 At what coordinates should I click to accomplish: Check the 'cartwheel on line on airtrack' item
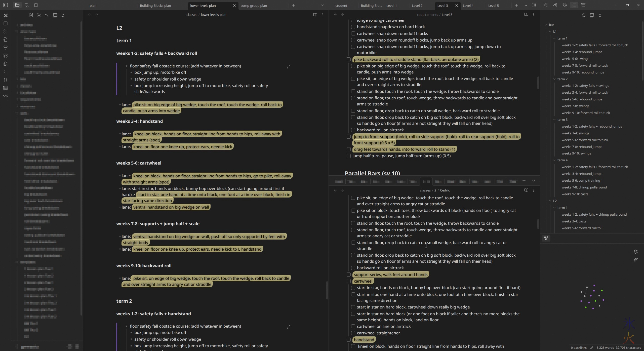[353, 326]
